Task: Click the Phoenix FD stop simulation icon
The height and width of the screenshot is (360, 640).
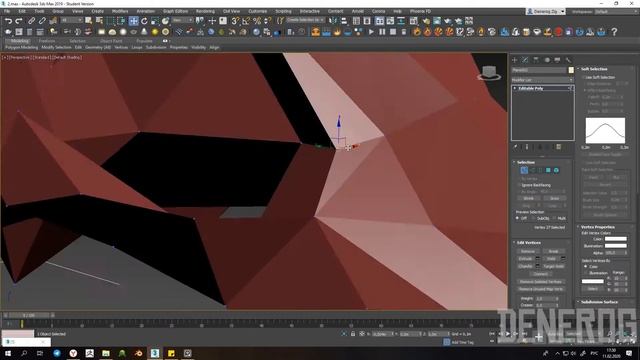Action: pyautogui.click(x=393, y=32)
